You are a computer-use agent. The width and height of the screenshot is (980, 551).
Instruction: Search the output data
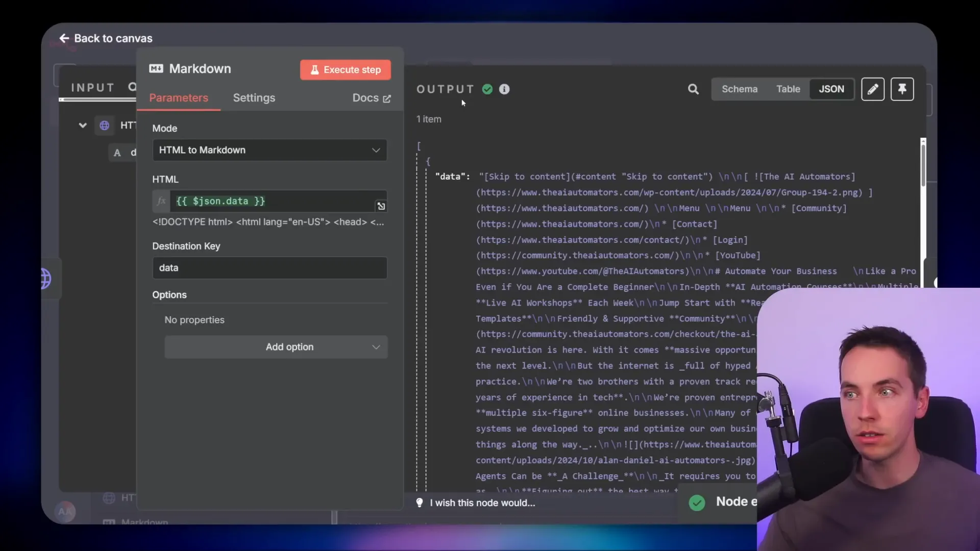coord(693,89)
